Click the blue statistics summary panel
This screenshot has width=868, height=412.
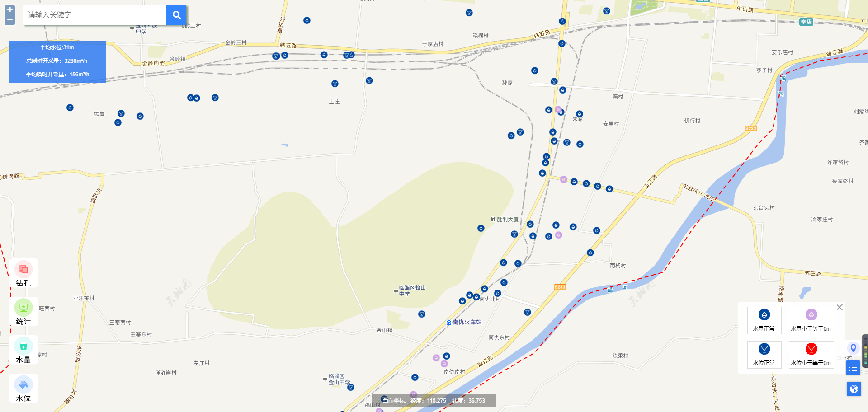click(x=57, y=61)
